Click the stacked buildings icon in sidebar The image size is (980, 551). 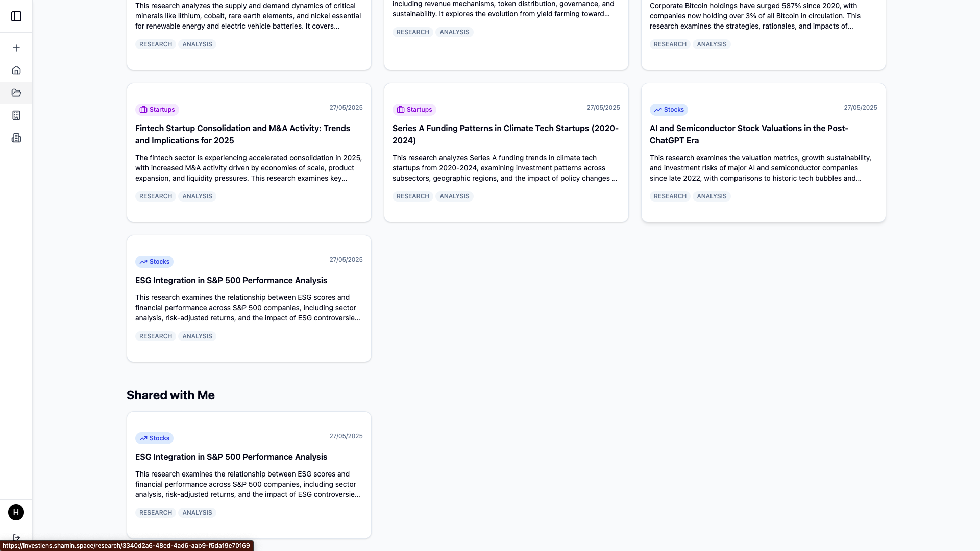(x=16, y=138)
